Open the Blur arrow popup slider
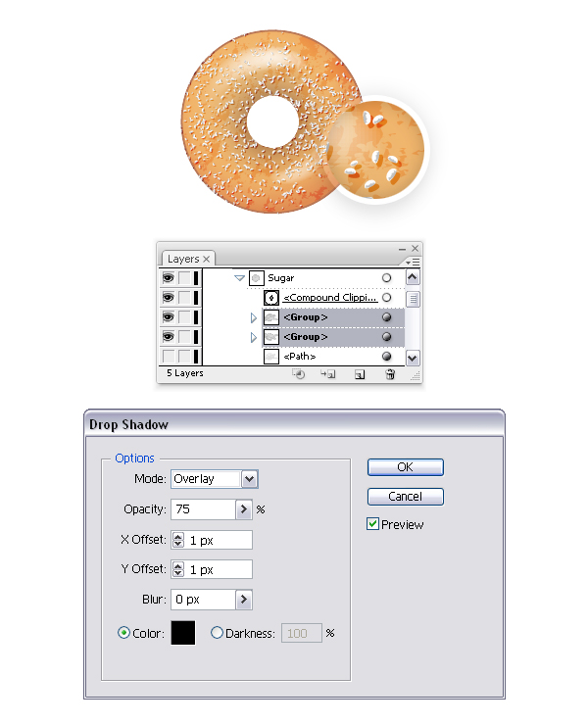This screenshot has height=725, width=588. (x=244, y=600)
